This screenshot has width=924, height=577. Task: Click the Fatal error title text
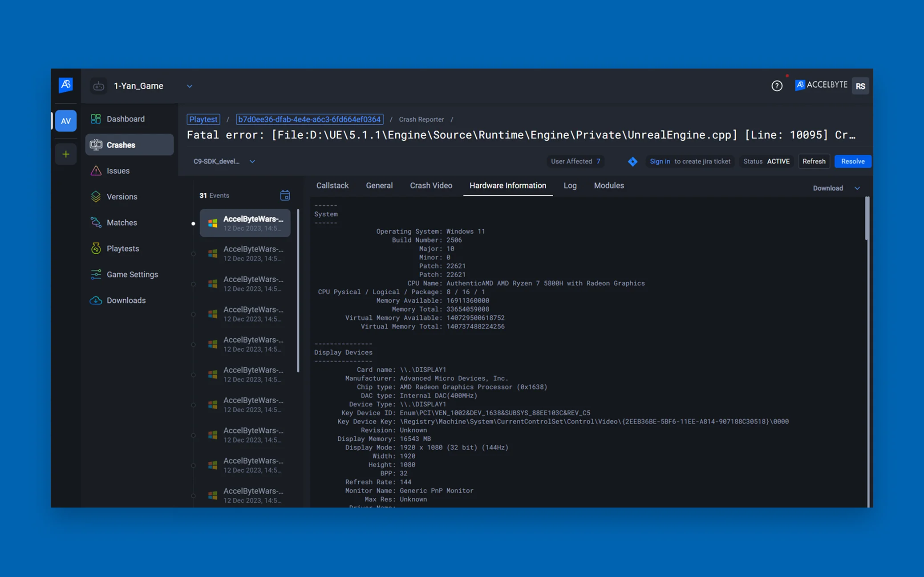[x=521, y=135]
